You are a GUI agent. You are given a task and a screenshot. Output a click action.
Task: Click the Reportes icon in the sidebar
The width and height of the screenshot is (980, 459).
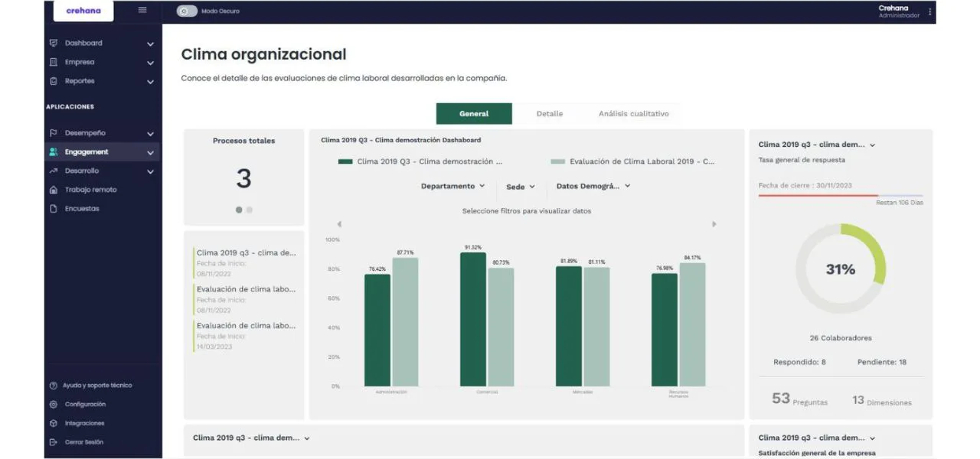52,80
